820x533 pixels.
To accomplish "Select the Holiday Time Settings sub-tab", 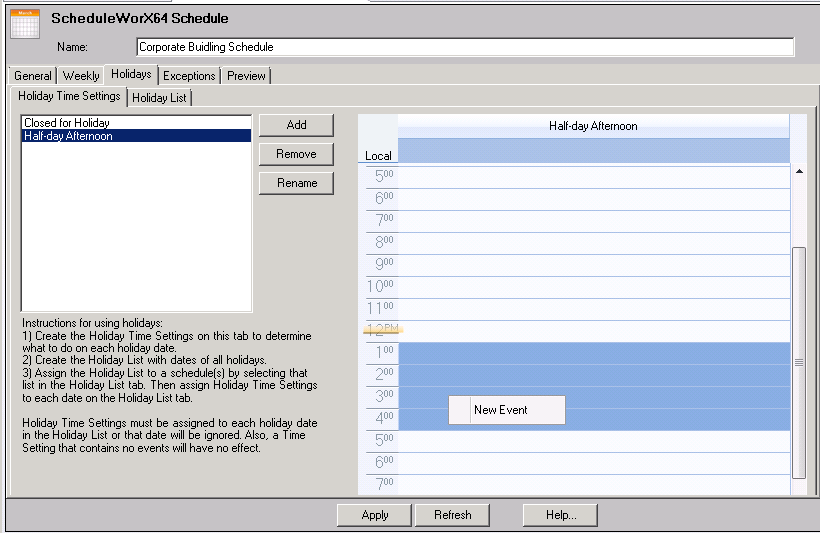I will pos(69,96).
